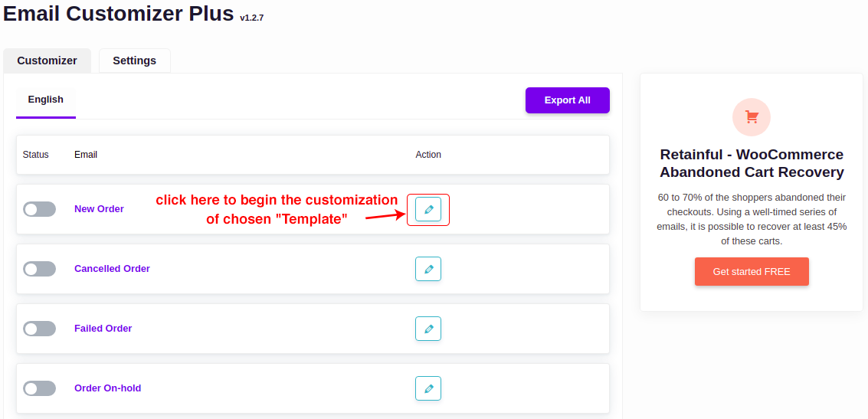Edit the Cancelled Order email template

click(x=428, y=269)
